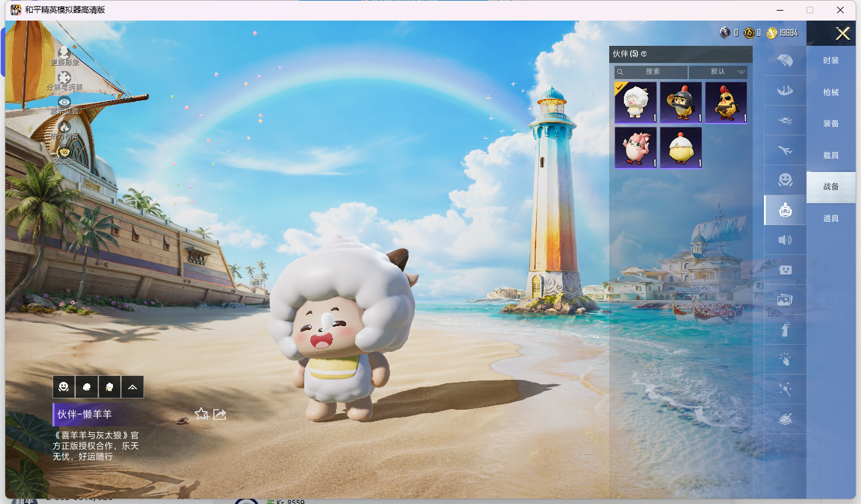
Task: Click the 伙伴 (5) panel header
Action: click(x=681, y=54)
